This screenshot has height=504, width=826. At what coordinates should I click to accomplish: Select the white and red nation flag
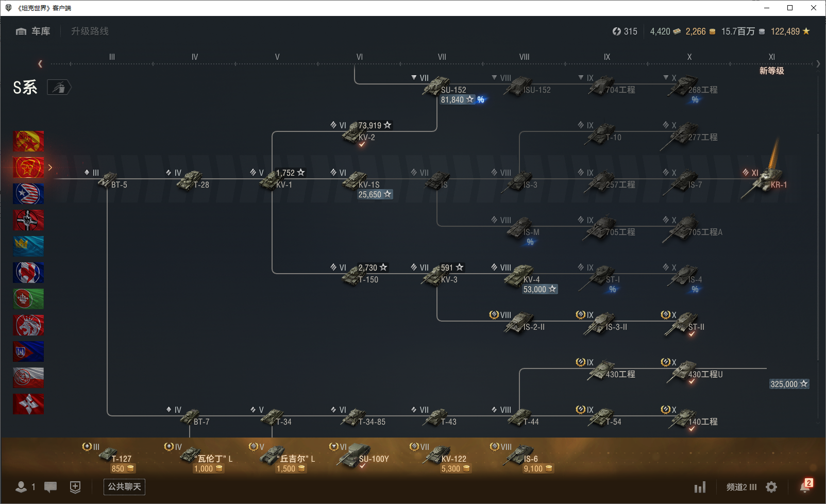pyautogui.click(x=28, y=378)
